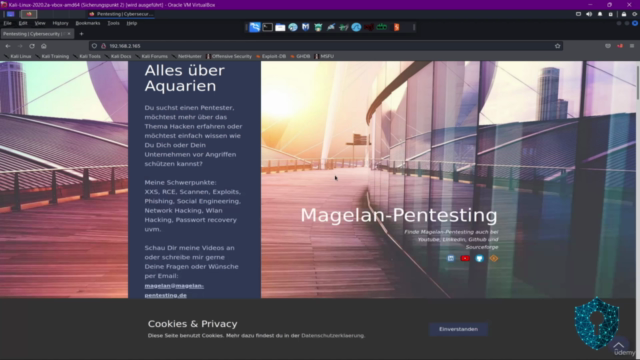Open the Bookmarks menu

pos(88,23)
